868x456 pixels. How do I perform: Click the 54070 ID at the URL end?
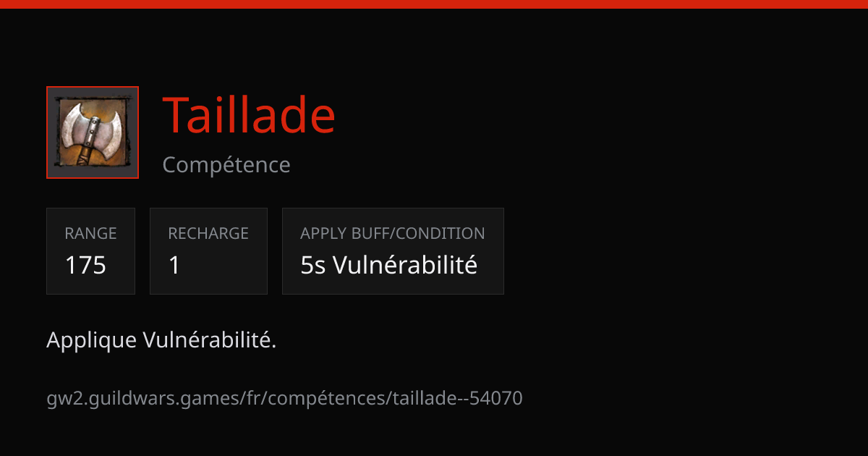tap(495, 397)
